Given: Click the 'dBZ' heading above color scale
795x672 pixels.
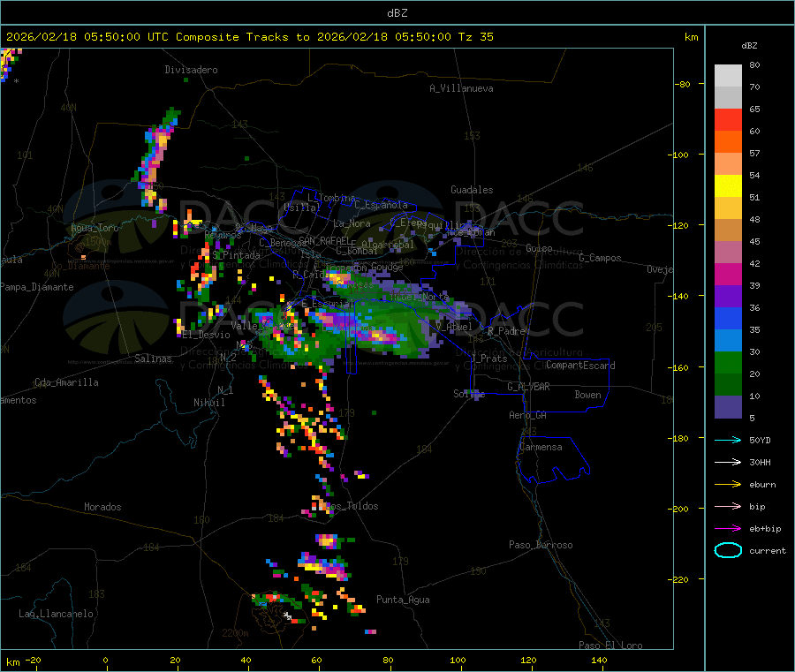Looking at the screenshot, I should click(749, 46).
